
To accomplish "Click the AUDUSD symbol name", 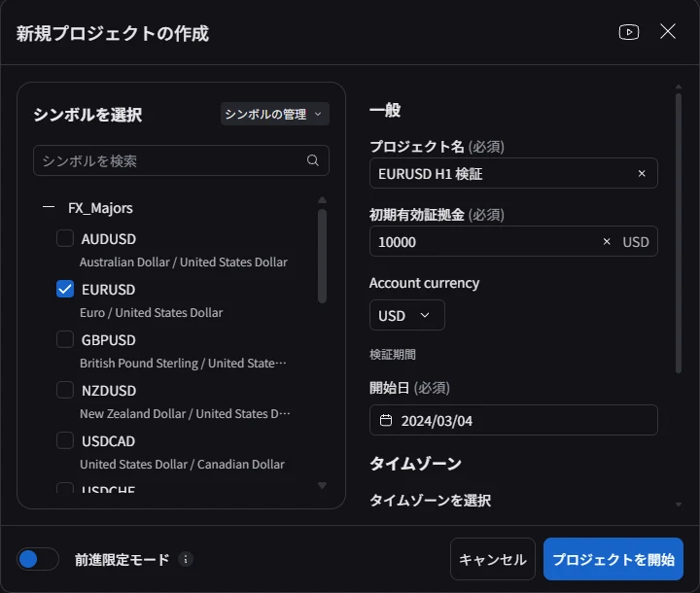I will tap(109, 239).
